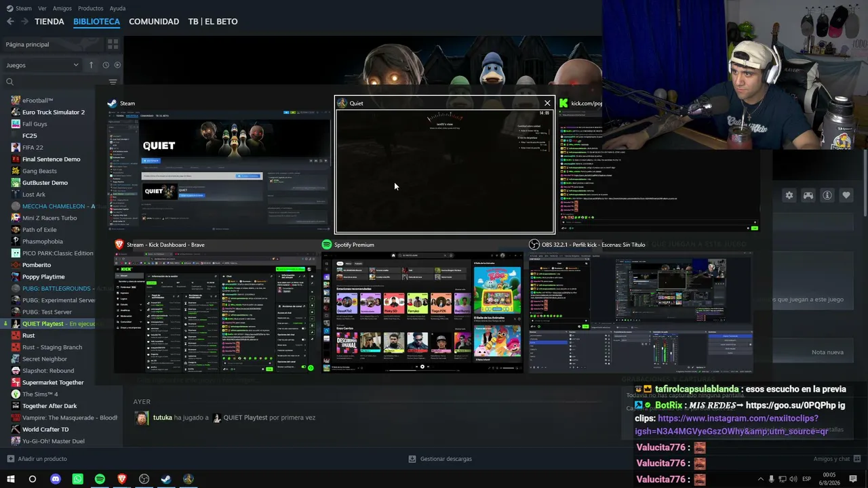Open the TB | EL BETO profile tab
The height and width of the screenshot is (488, 868).
point(213,22)
